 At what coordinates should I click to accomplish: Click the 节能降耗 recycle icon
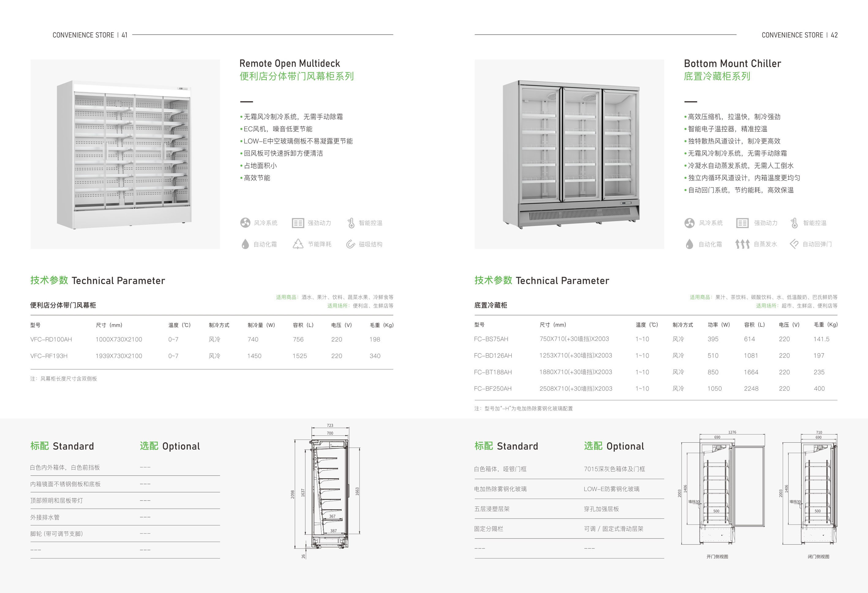point(298,244)
